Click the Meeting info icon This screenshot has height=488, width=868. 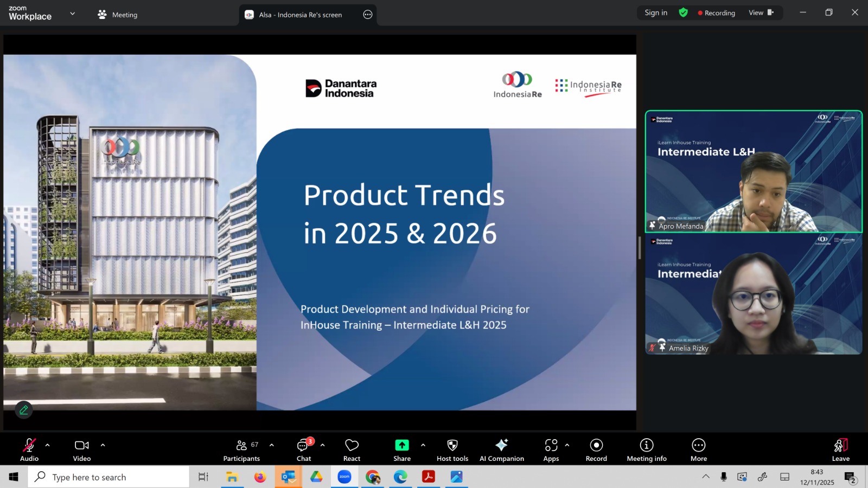646,445
